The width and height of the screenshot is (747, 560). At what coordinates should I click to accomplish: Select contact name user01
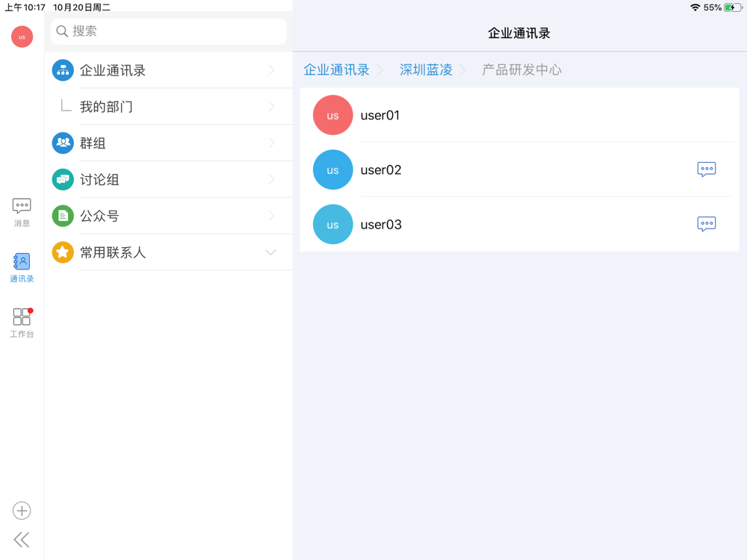(380, 115)
